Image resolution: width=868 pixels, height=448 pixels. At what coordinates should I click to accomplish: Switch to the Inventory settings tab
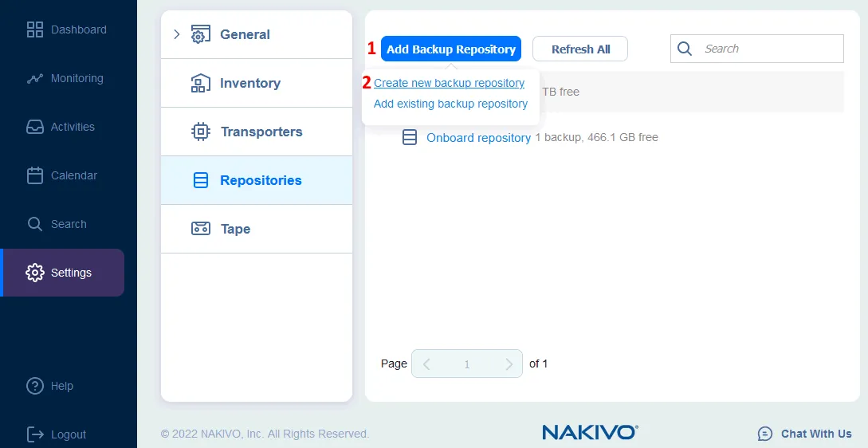[249, 84]
